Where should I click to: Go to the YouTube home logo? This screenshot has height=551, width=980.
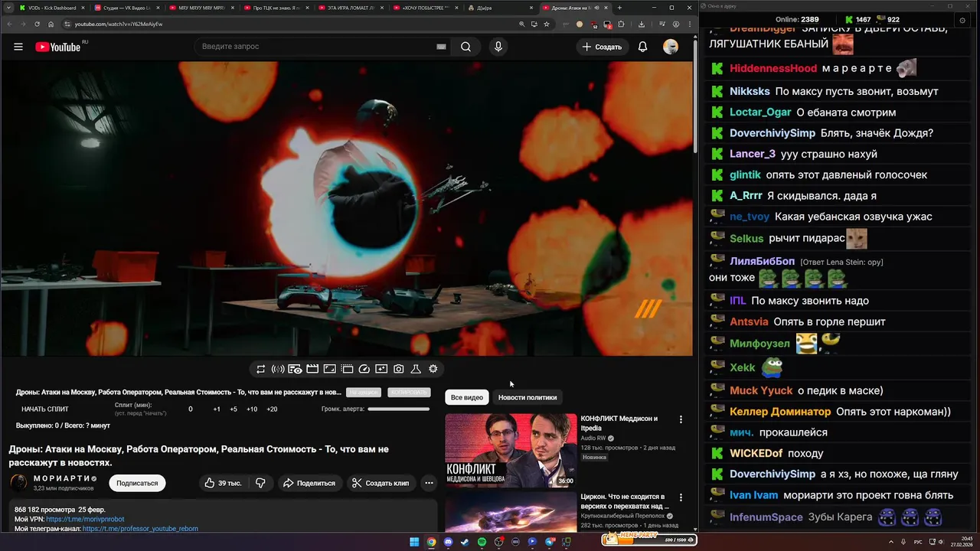pyautogui.click(x=60, y=47)
